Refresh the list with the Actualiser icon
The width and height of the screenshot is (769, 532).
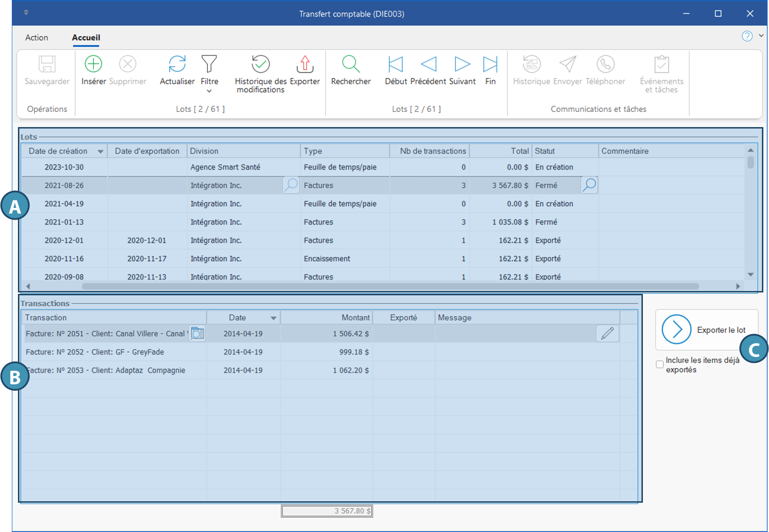tap(177, 64)
